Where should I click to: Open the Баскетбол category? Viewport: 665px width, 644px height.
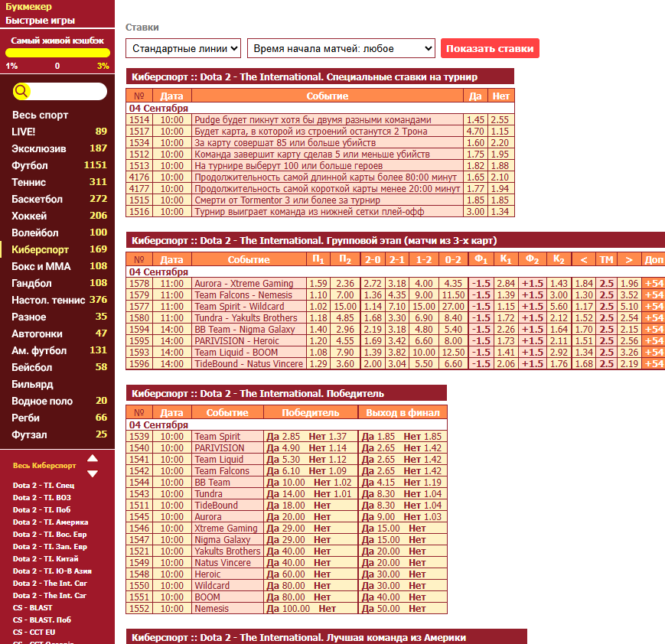(x=37, y=200)
